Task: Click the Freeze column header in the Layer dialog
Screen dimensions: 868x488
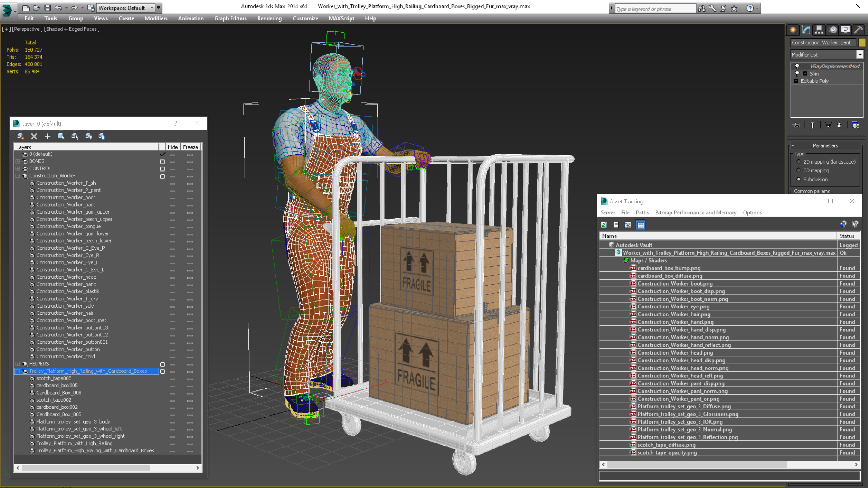Action: 190,147
